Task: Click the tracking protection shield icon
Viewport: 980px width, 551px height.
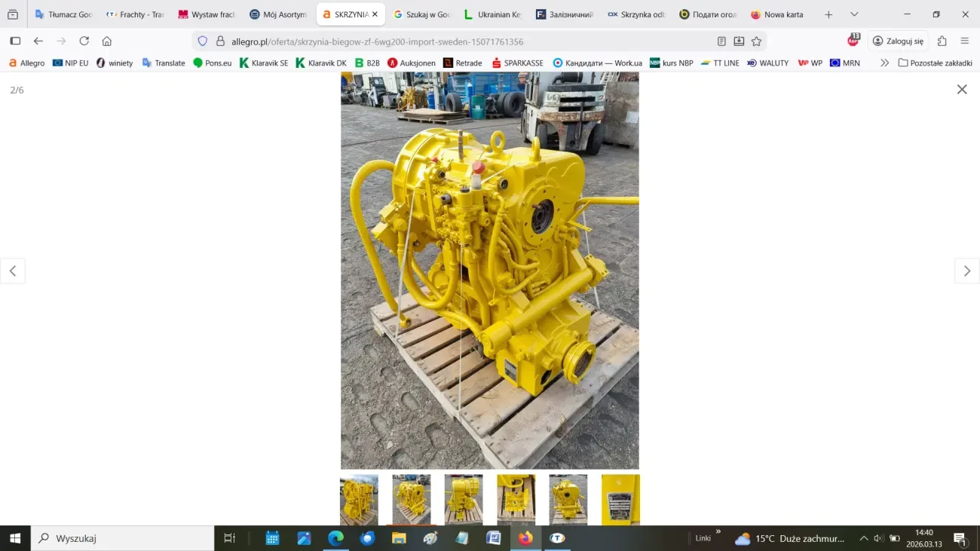Action: (202, 41)
